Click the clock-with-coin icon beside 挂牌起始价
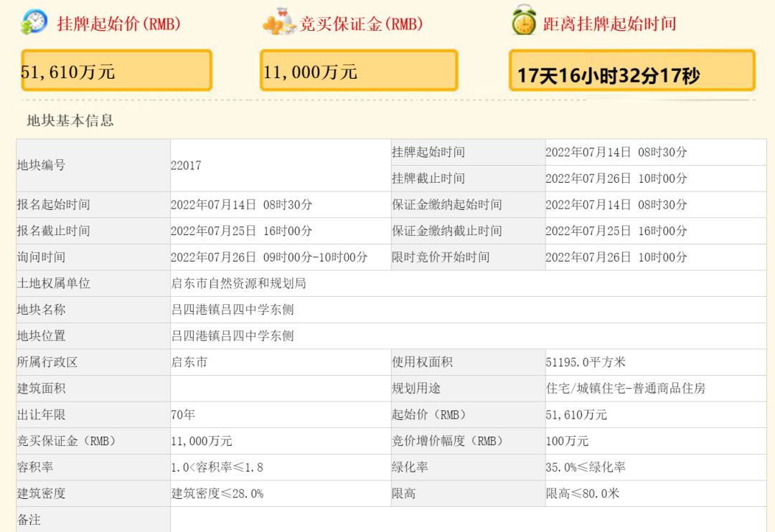775x532 pixels. pos(34,22)
